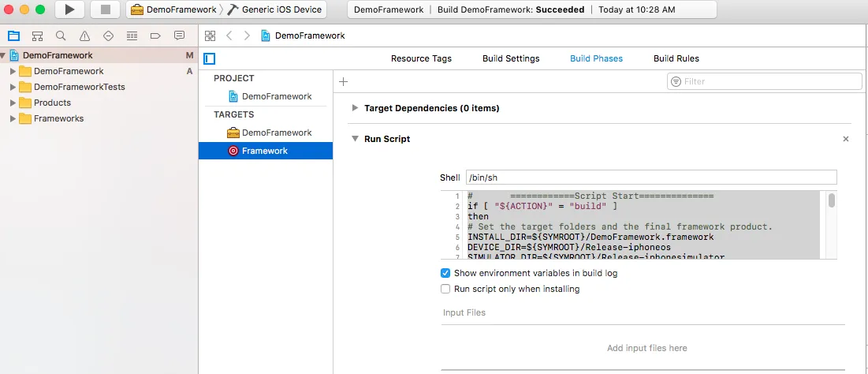This screenshot has width=868, height=374.
Task: Expand the DemoFrameworkTests folder
Action: point(13,87)
